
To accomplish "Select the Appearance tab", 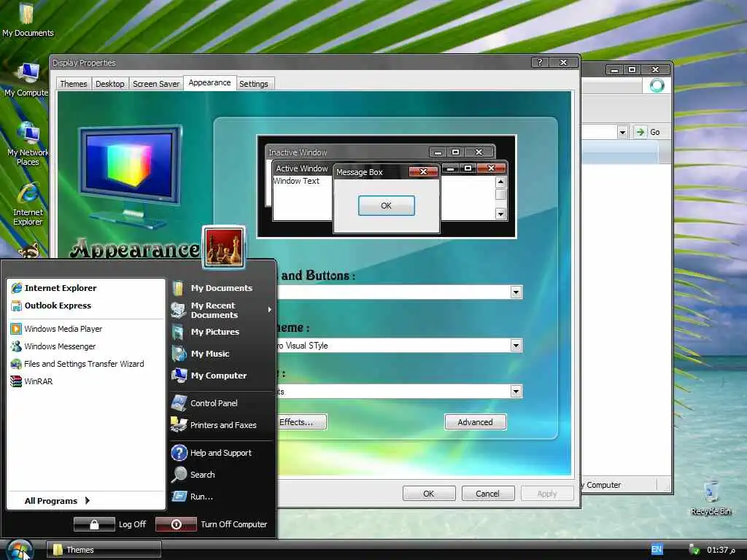I will (x=209, y=82).
